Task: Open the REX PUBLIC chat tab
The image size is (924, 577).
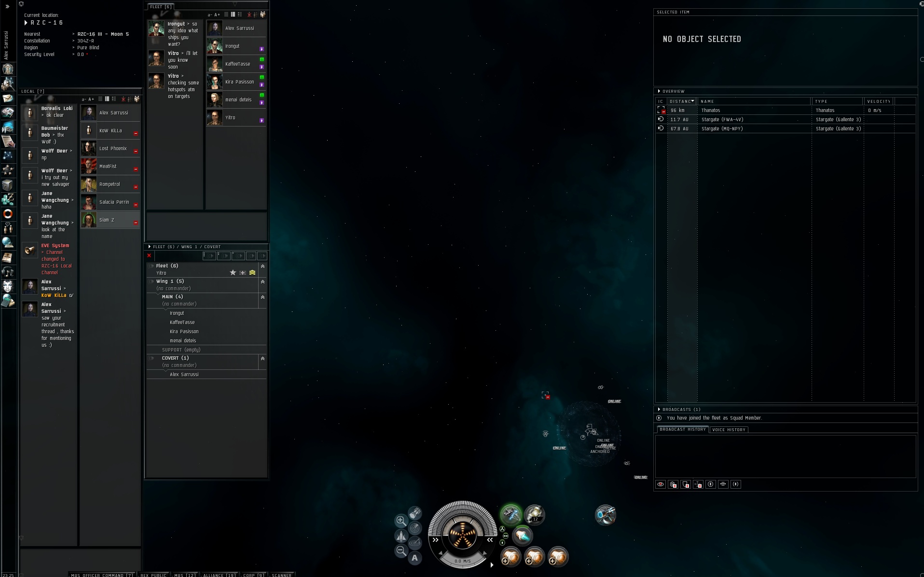Action: pos(153,575)
